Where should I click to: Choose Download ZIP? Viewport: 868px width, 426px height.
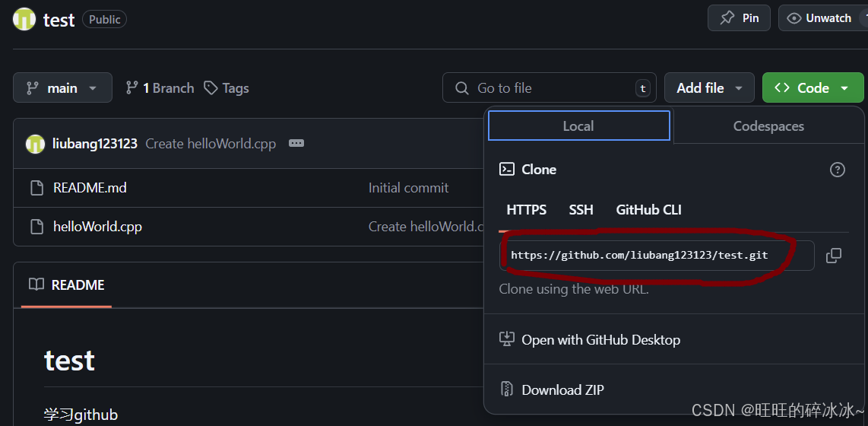(552, 389)
